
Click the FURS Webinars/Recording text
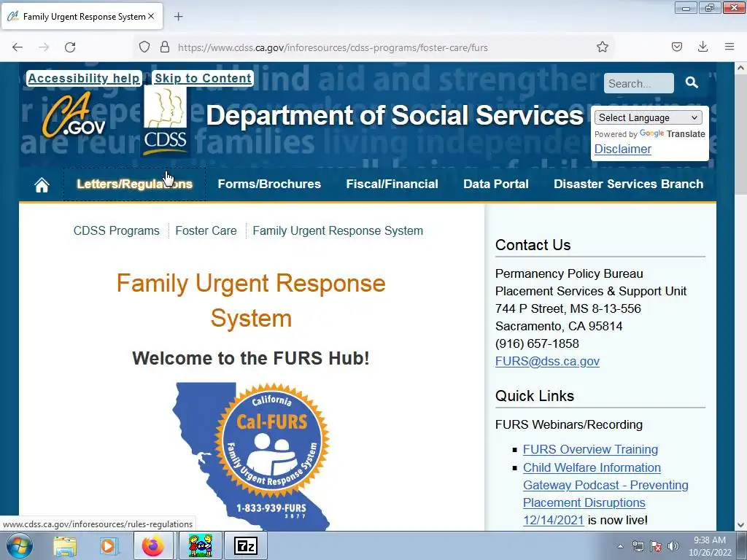pos(569,425)
